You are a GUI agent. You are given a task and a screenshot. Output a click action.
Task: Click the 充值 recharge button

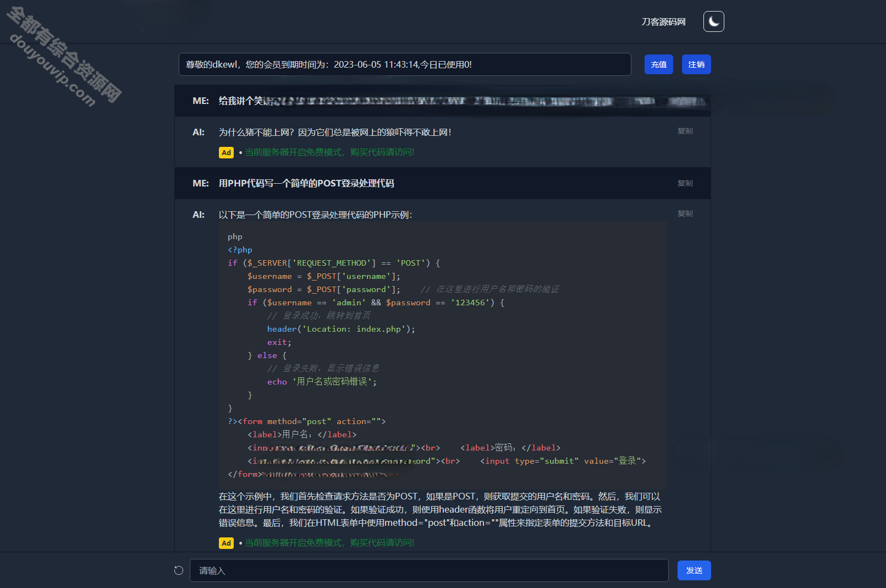(x=659, y=64)
